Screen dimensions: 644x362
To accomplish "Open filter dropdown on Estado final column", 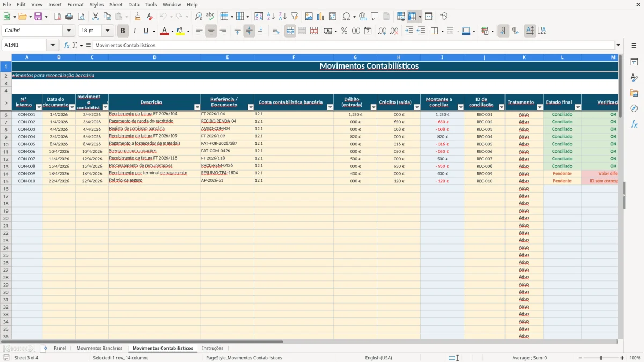I will 577,107.
